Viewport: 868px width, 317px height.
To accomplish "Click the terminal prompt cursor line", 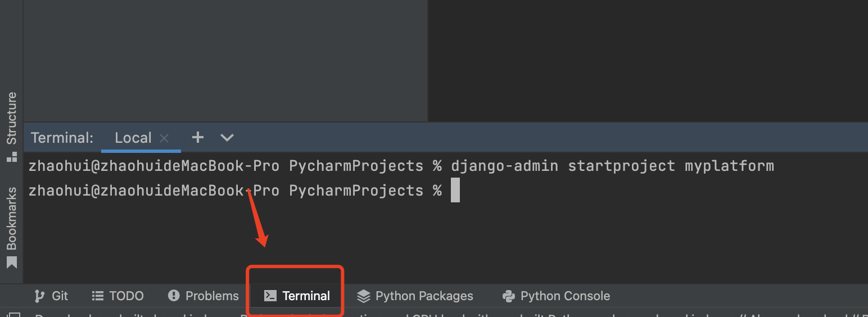I will click(x=244, y=191).
